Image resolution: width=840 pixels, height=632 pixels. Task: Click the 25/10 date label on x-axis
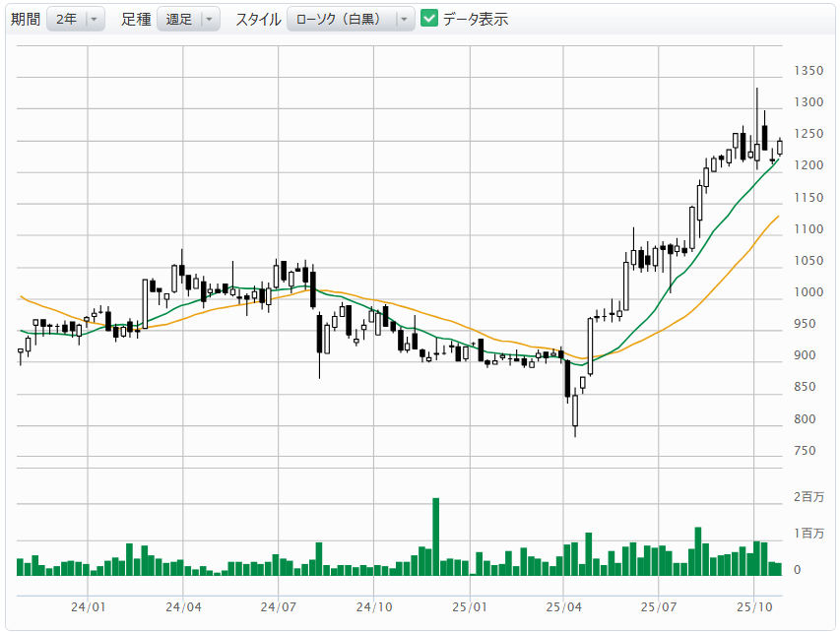[x=753, y=608]
